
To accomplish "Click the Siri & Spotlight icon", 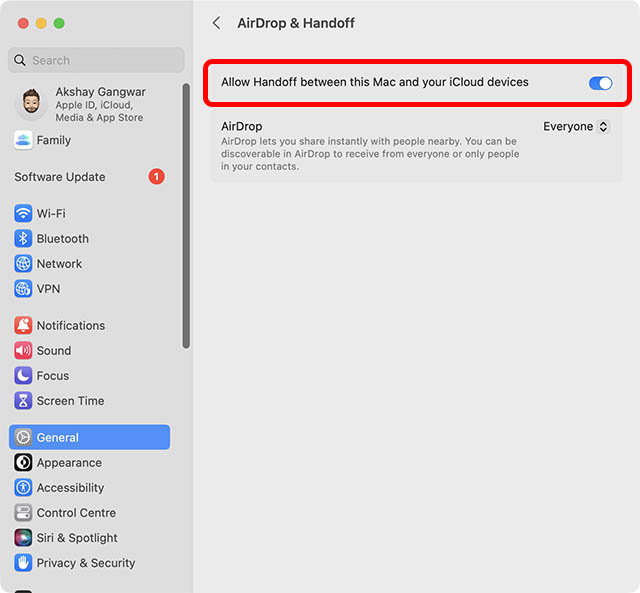I will [x=23, y=538].
